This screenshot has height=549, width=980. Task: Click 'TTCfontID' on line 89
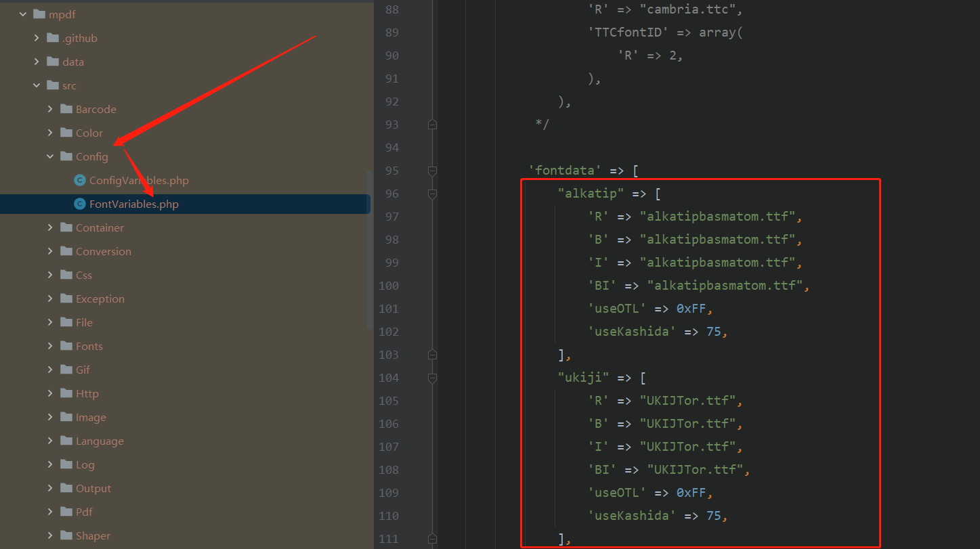pyautogui.click(x=629, y=32)
